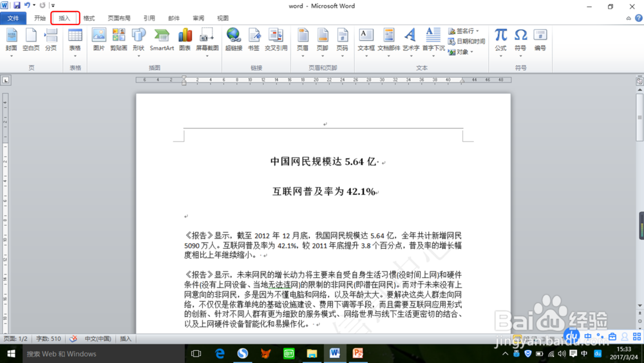Add a bookmark (书签)
Viewport: 644px width, 363px height.
253,40
